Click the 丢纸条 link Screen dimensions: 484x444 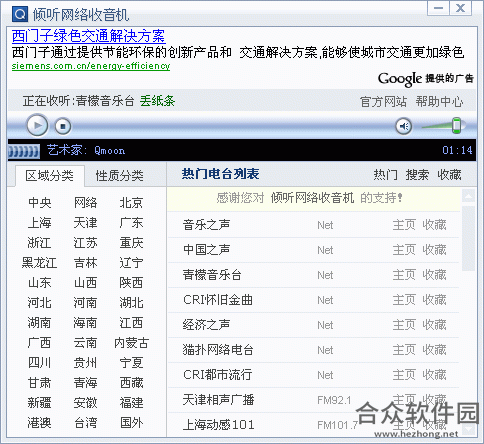157,101
